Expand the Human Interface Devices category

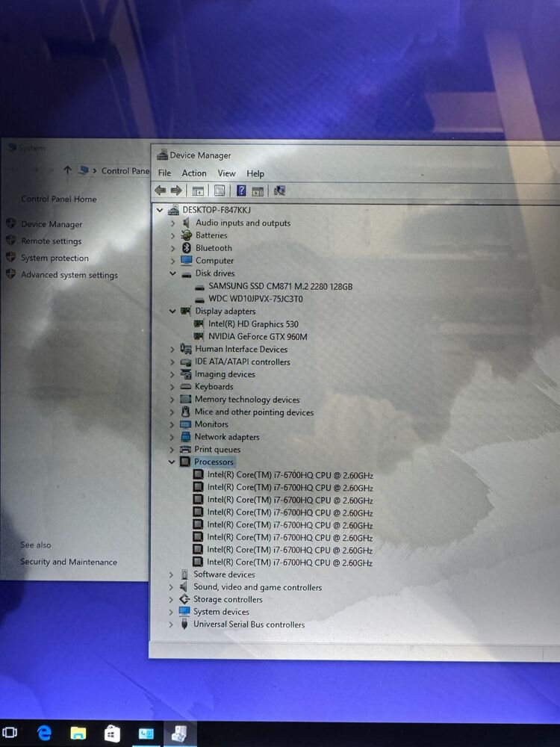[172, 349]
